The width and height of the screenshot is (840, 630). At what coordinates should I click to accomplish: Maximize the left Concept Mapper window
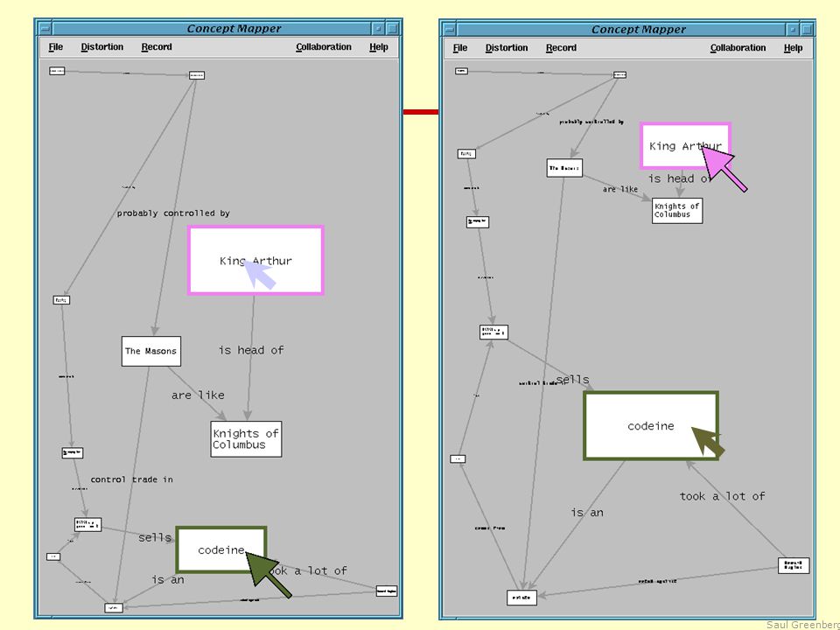392,28
